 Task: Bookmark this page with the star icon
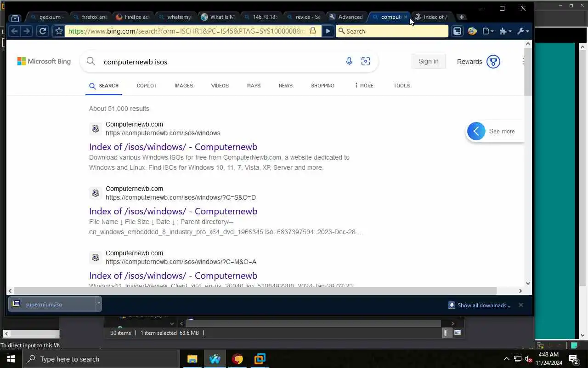59,31
